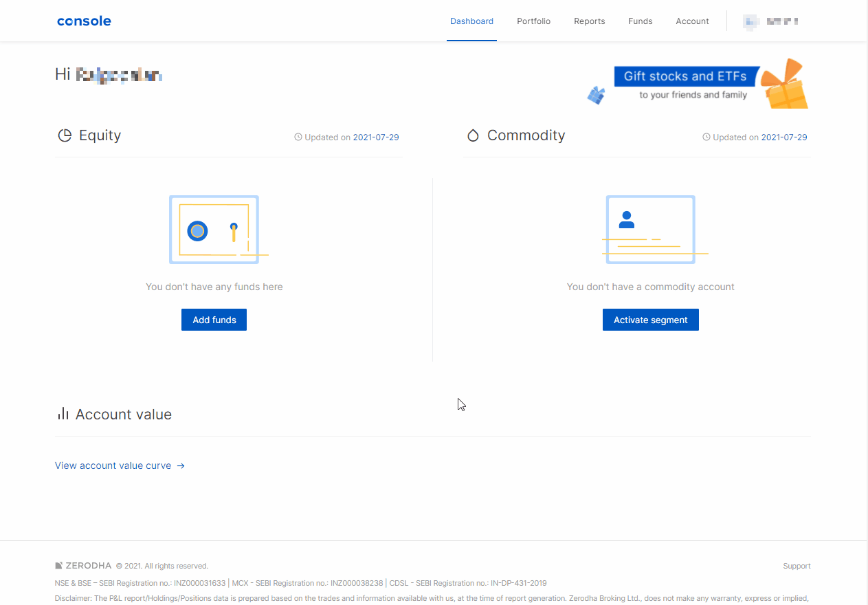Click 'You don't have any funds here' text
Image resolution: width=868 pixels, height=605 pixels.
coord(214,287)
